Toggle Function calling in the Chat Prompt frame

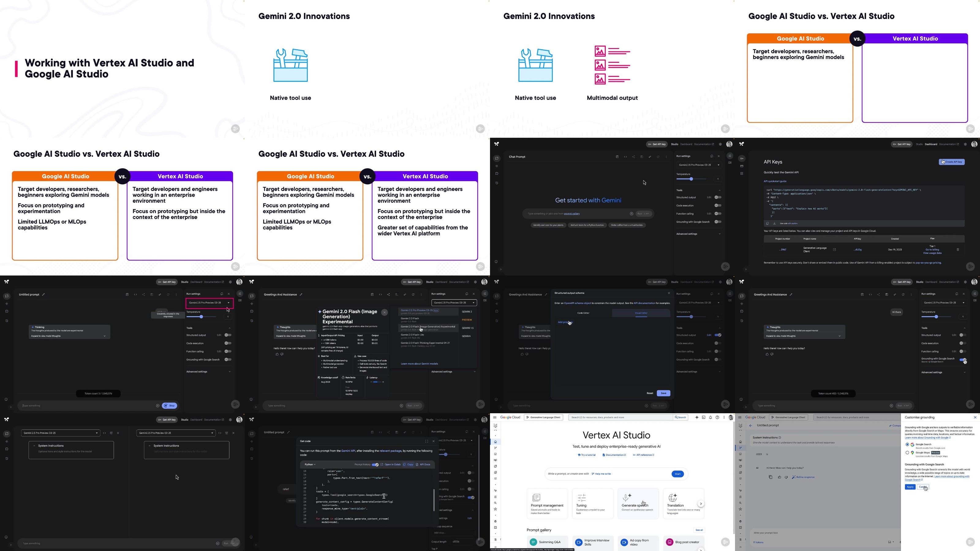[x=718, y=214]
